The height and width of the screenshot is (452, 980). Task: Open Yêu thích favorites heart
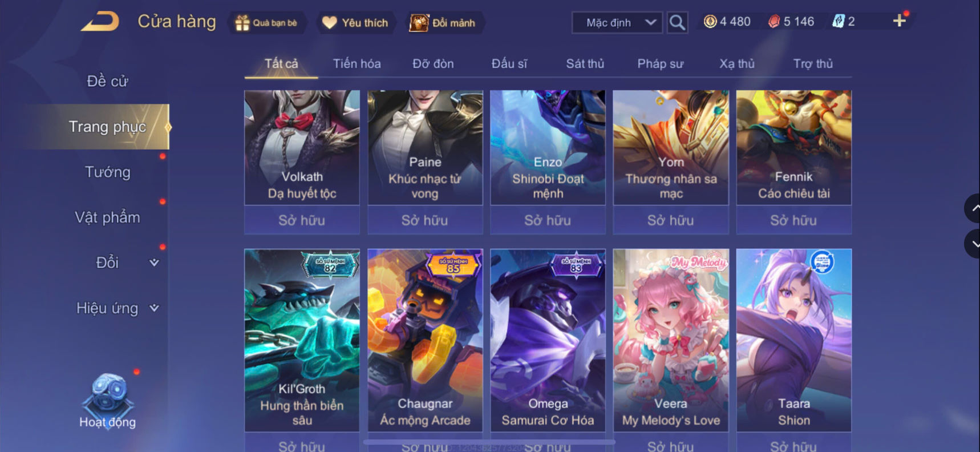coord(330,23)
